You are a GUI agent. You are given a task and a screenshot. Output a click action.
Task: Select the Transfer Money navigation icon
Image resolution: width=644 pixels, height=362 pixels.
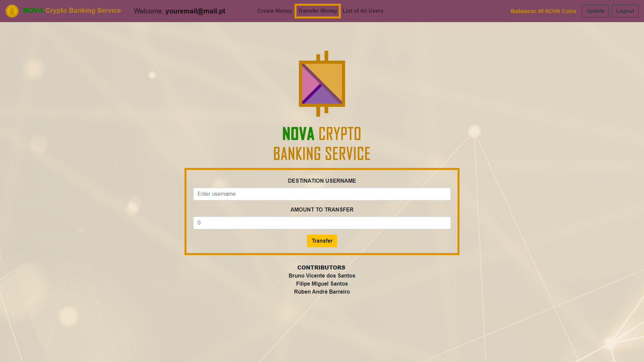pyautogui.click(x=318, y=11)
